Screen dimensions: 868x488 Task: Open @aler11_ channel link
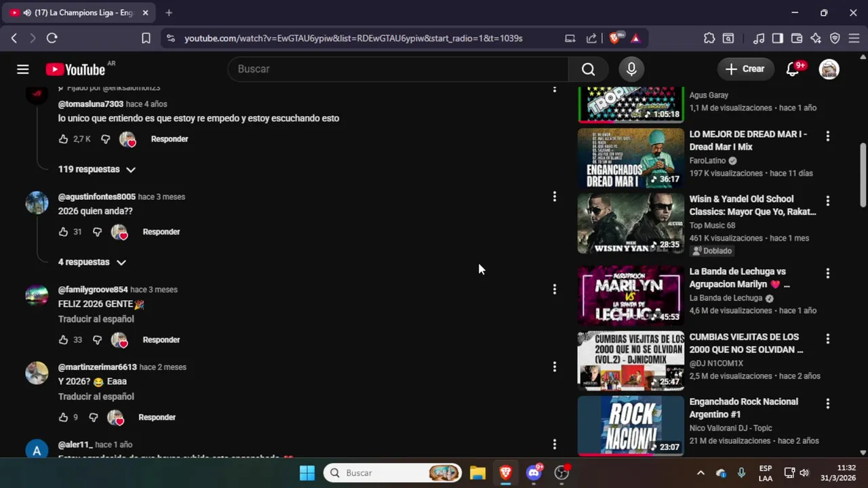75,445
